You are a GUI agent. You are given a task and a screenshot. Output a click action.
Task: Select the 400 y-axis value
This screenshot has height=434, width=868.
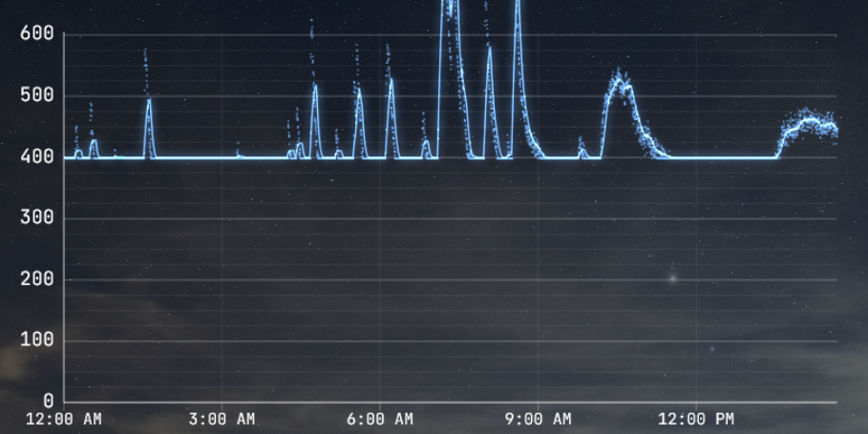(x=36, y=157)
